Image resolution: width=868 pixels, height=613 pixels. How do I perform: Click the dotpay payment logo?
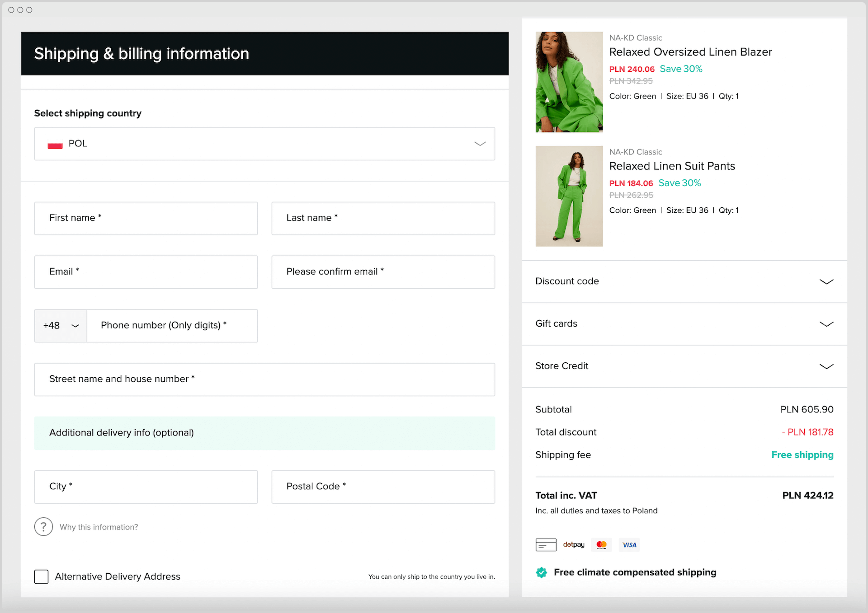click(x=574, y=545)
